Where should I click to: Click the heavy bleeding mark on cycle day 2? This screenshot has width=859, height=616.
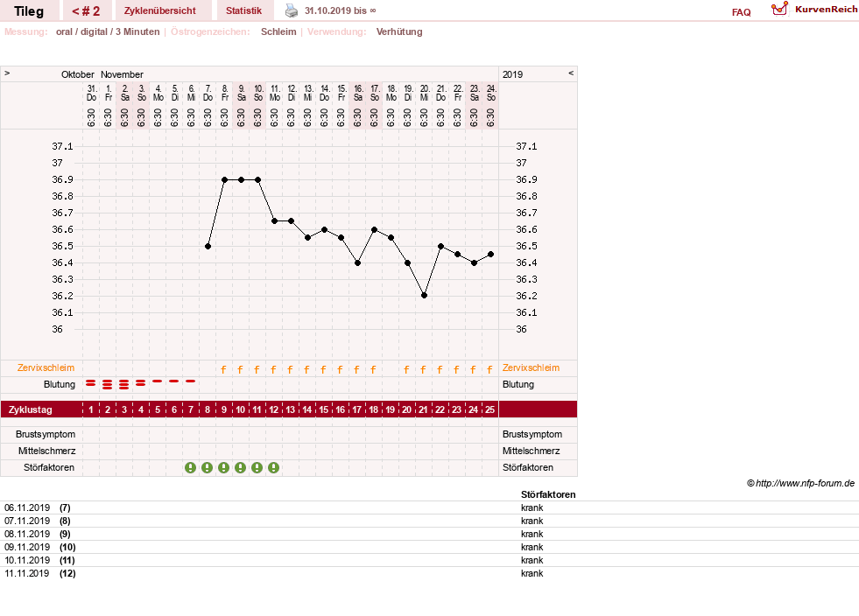click(x=108, y=384)
